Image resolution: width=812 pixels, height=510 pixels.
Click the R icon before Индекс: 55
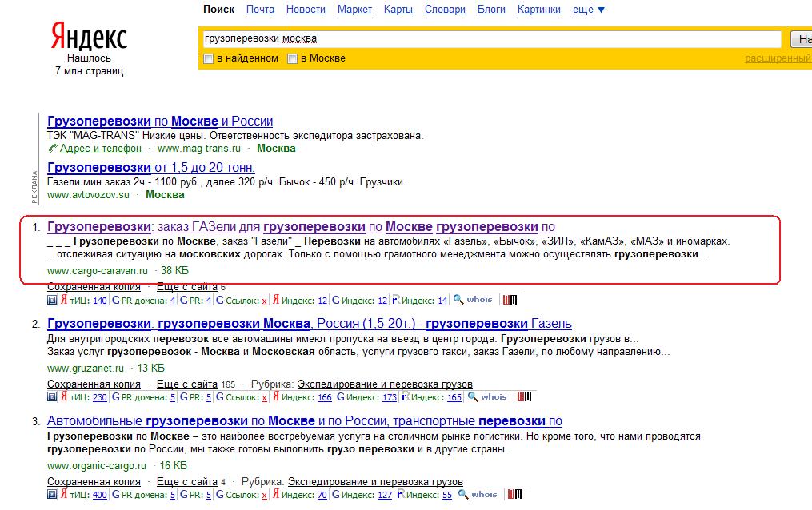pyautogui.click(x=401, y=494)
